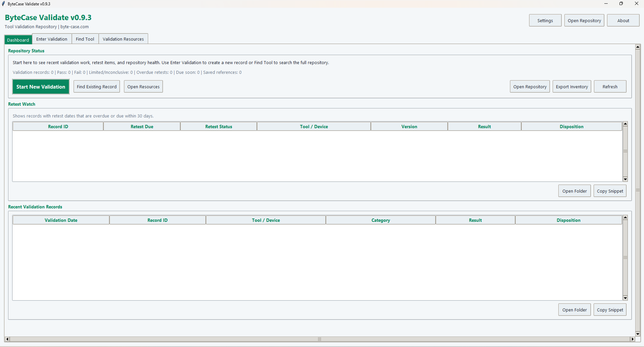Click Open Repository in Repository Status panel
The width and height of the screenshot is (644, 347).
(530, 87)
